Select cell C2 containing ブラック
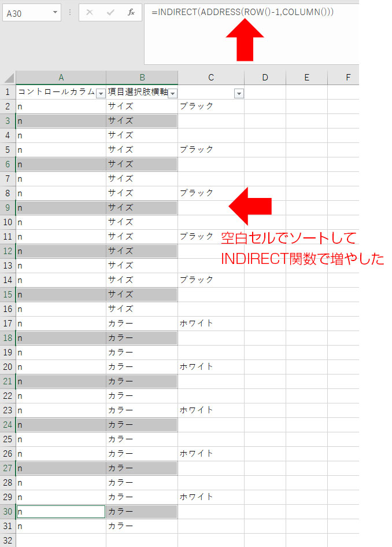The image size is (392, 547). pos(210,107)
